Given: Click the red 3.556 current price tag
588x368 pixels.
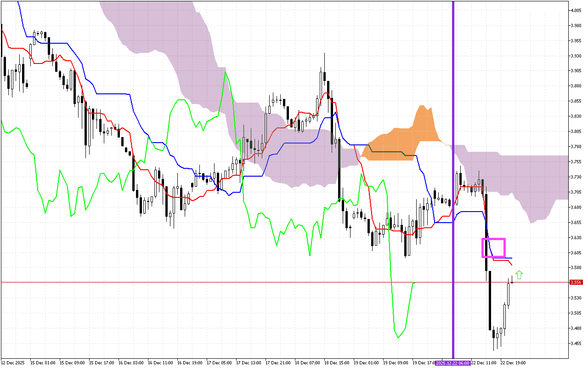Looking at the screenshot, I should coord(576,282).
